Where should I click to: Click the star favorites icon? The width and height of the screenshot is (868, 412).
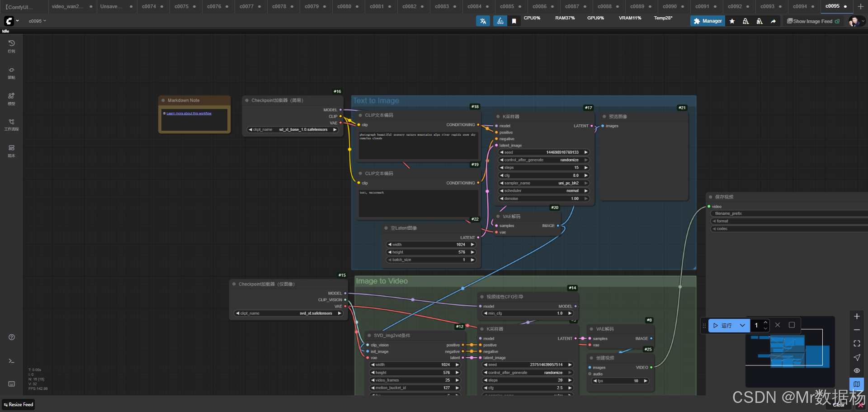732,21
